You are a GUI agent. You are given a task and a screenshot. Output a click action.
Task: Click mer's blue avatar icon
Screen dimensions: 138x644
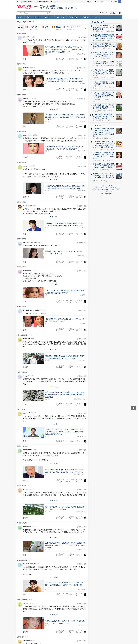coord(20,137)
